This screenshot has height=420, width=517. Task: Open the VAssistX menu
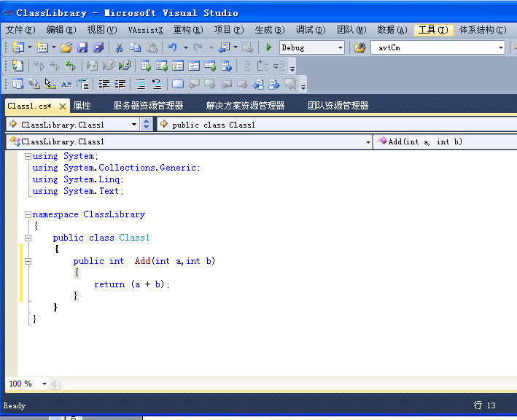[145, 30]
